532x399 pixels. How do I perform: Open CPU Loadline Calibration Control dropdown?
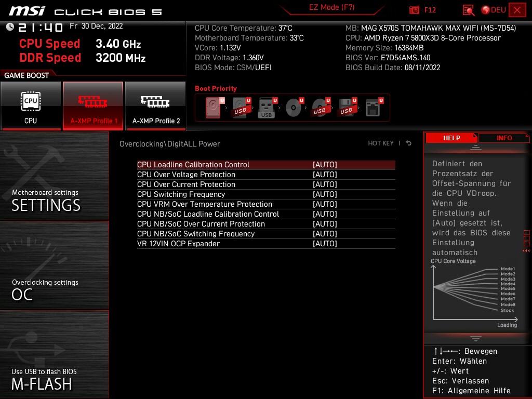click(266, 165)
